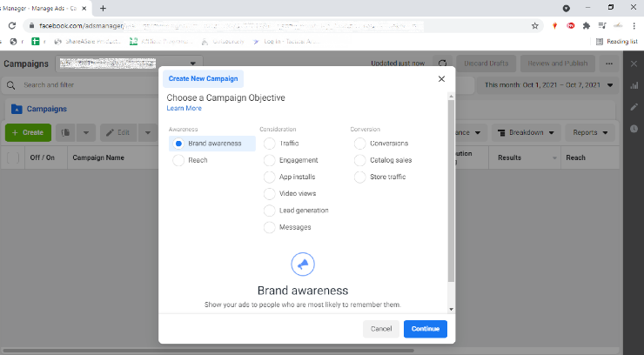The image size is (644, 355).
Task: Click the dialog vertical scrollbar thumb
Action: pyautogui.click(x=451, y=191)
